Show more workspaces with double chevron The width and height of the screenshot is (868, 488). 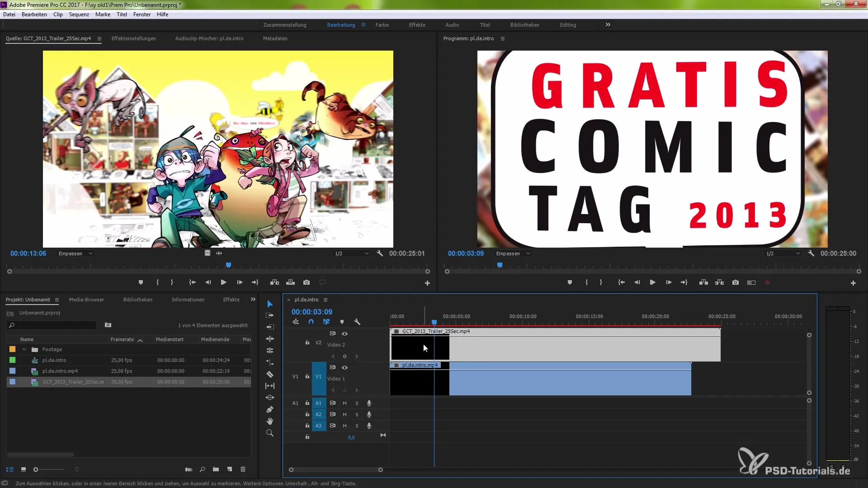click(608, 25)
